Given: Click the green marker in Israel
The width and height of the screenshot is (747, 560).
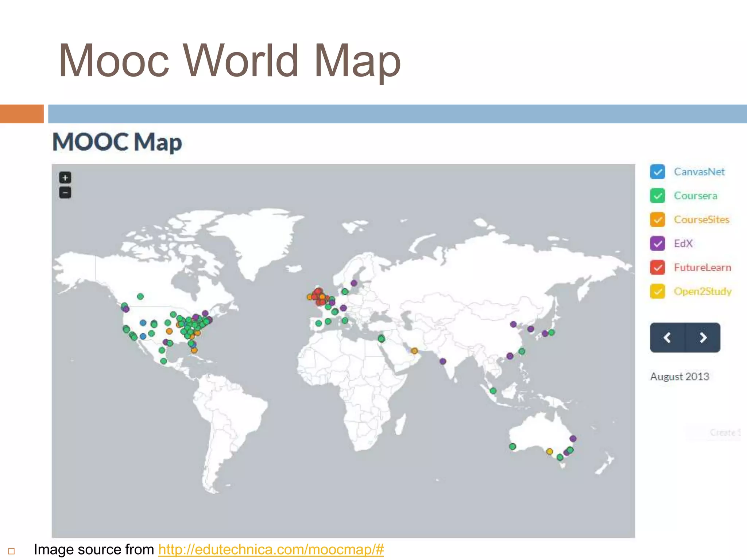Looking at the screenshot, I should 381,339.
